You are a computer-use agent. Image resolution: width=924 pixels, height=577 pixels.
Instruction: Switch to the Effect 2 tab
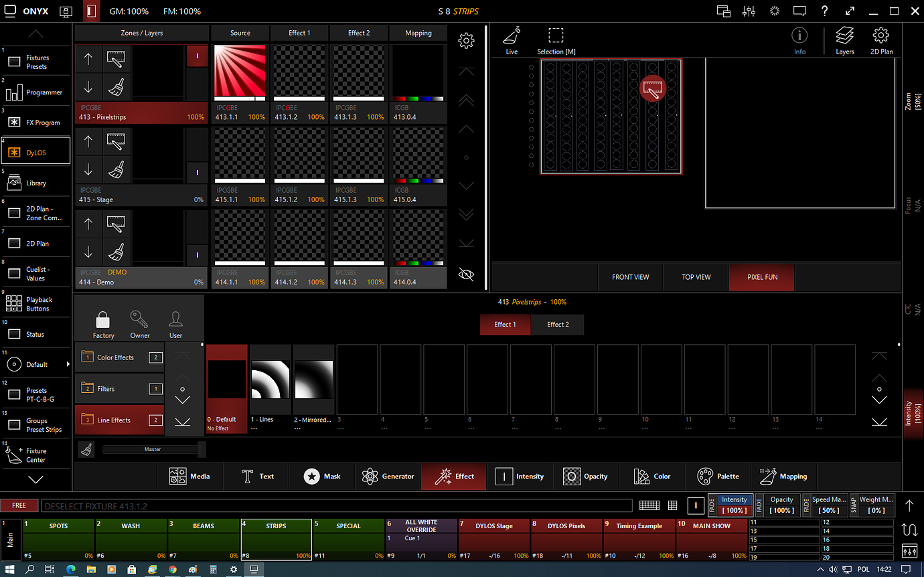click(x=558, y=325)
